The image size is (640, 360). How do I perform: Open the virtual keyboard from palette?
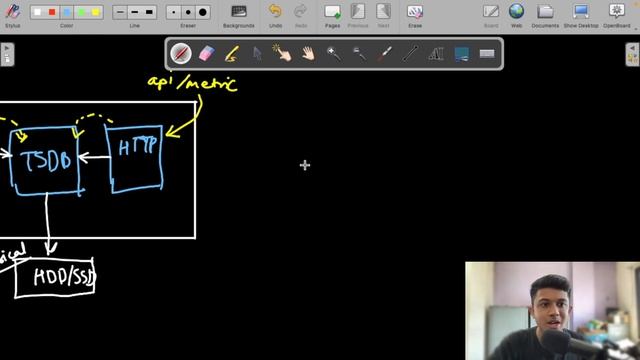487,53
